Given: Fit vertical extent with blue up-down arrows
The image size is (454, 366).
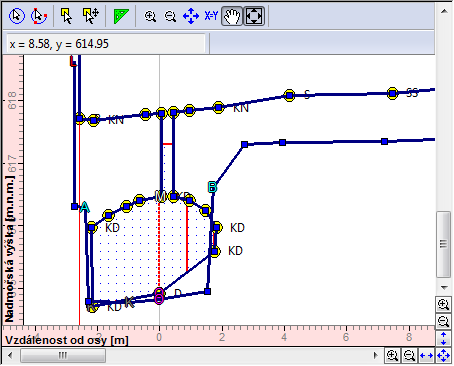Looking at the screenshot, I should point(443,338).
